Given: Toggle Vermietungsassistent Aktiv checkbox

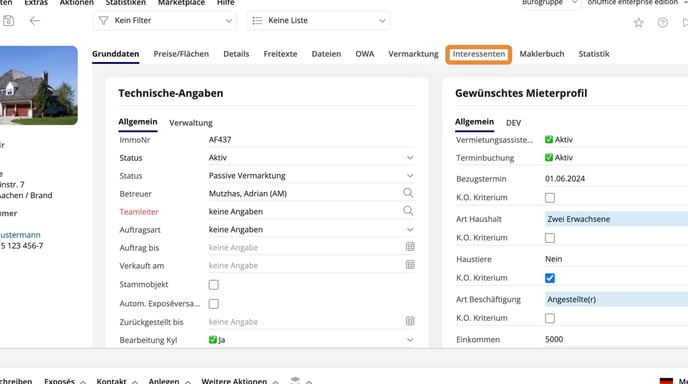Looking at the screenshot, I should click(549, 140).
